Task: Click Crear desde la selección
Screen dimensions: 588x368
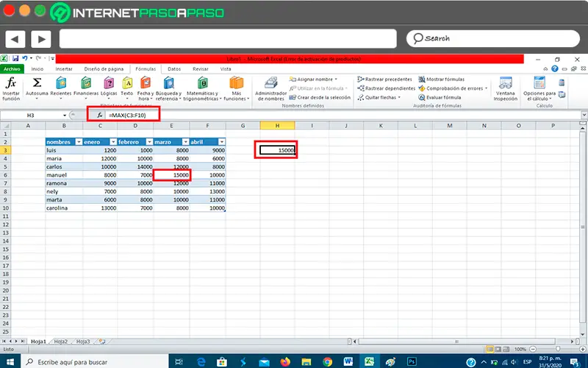Action: pyautogui.click(x=320, y=97)
